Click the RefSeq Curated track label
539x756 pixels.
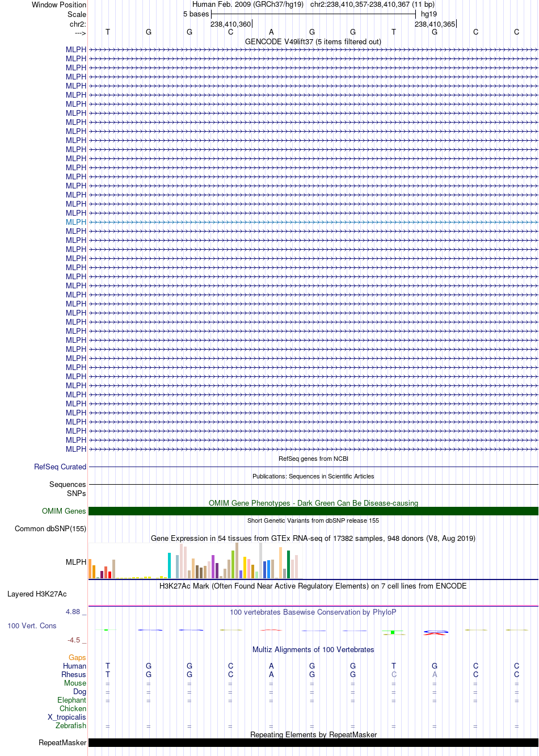60,467
